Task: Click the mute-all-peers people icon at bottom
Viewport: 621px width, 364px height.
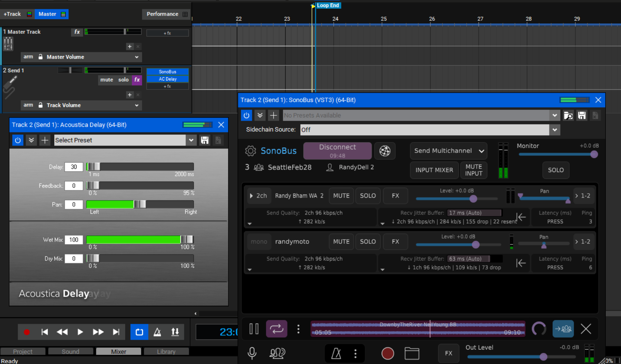Action: [x=277, y=353]
